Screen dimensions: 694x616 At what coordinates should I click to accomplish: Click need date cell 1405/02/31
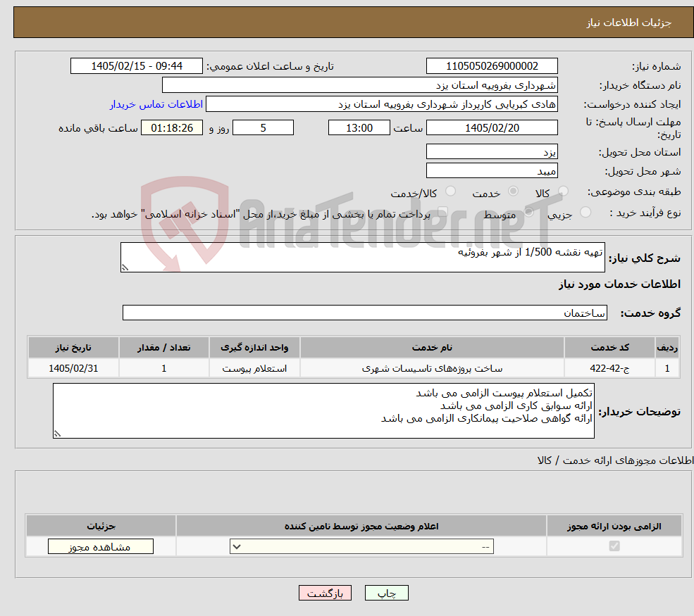point(73,368)
